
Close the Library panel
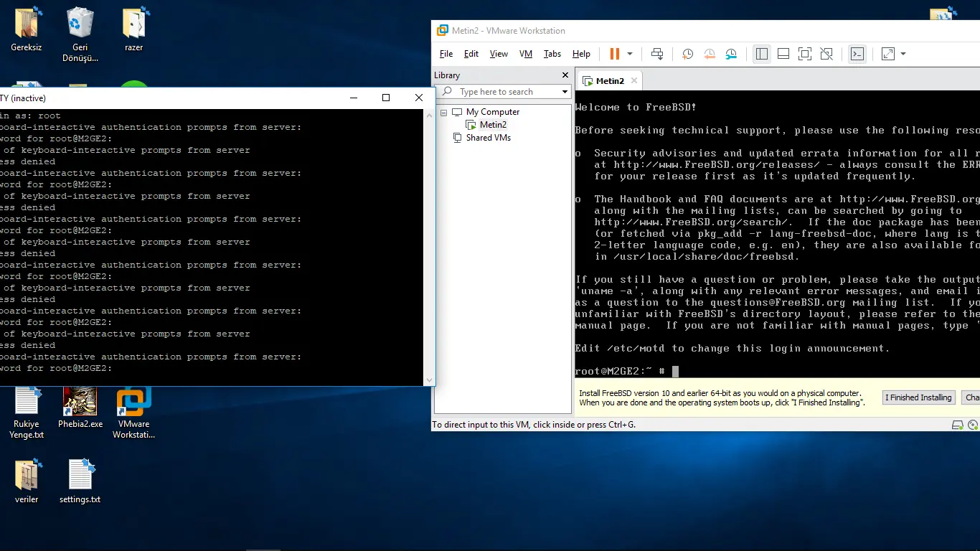pyautogui.click(x=565, y=75)
